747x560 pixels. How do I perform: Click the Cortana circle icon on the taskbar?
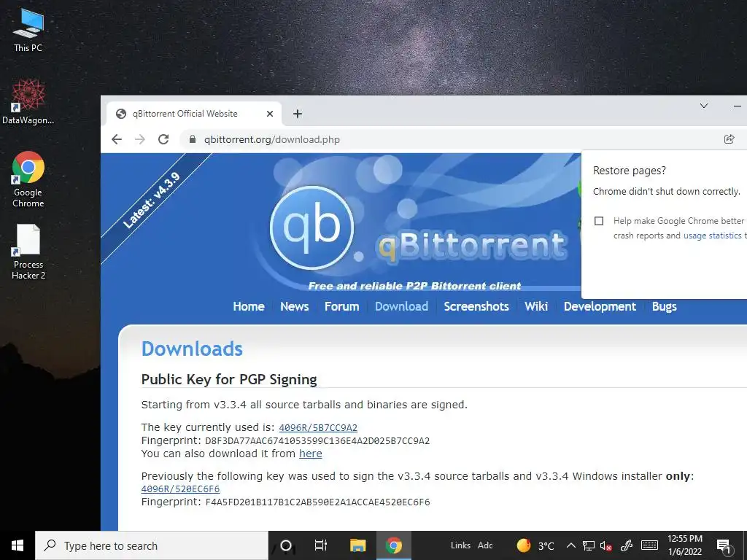(286, 545)
